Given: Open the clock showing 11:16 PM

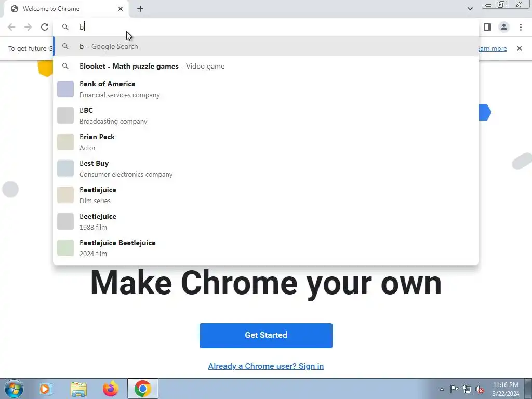Looking at the screenshot, I should point(506,389).
